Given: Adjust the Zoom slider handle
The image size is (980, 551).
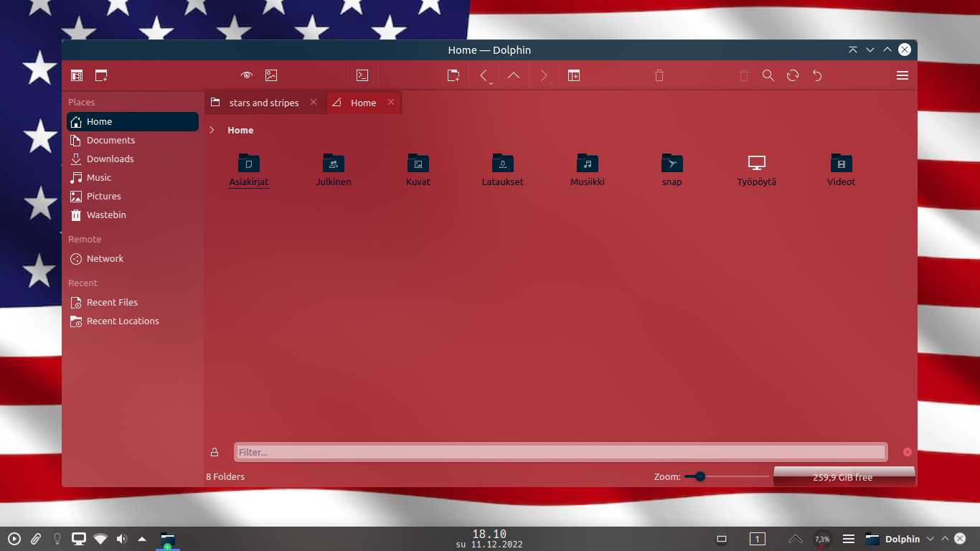Looking at the screenshot, I should (700, 476).
